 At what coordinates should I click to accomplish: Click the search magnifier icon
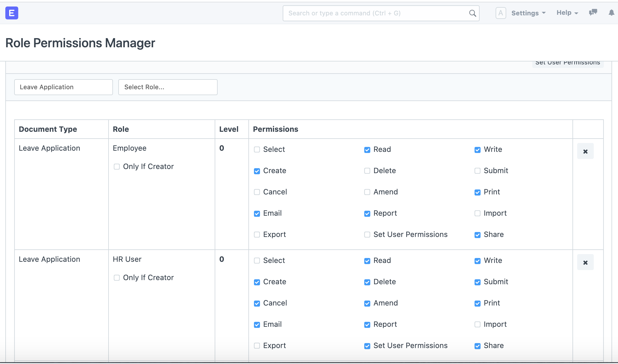click(x=472, y=13)
